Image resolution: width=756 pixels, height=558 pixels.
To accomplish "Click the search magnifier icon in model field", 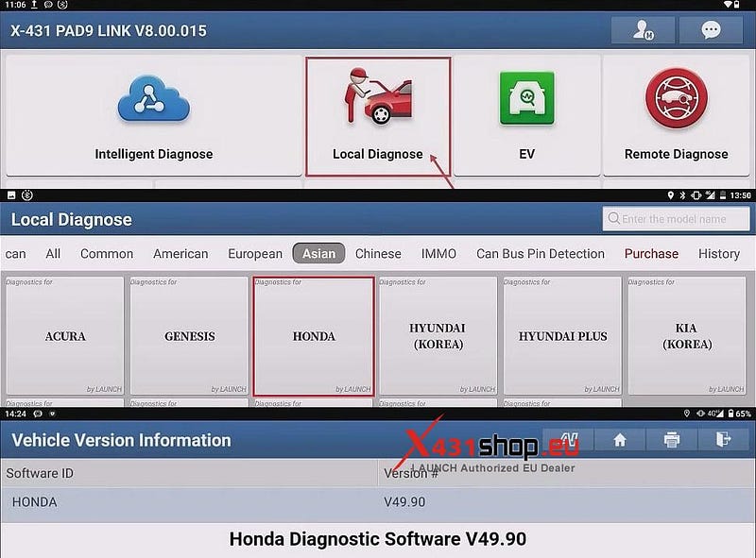I will 613,219.
